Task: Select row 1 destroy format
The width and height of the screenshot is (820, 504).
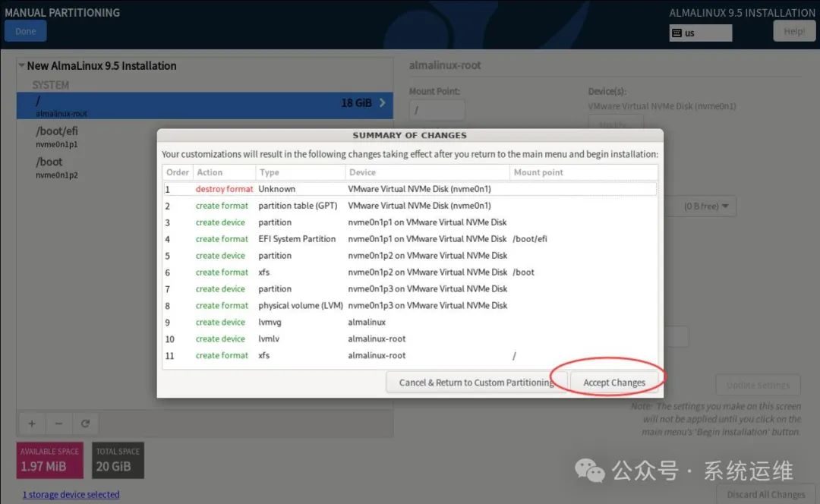Action: pos(409,189)
